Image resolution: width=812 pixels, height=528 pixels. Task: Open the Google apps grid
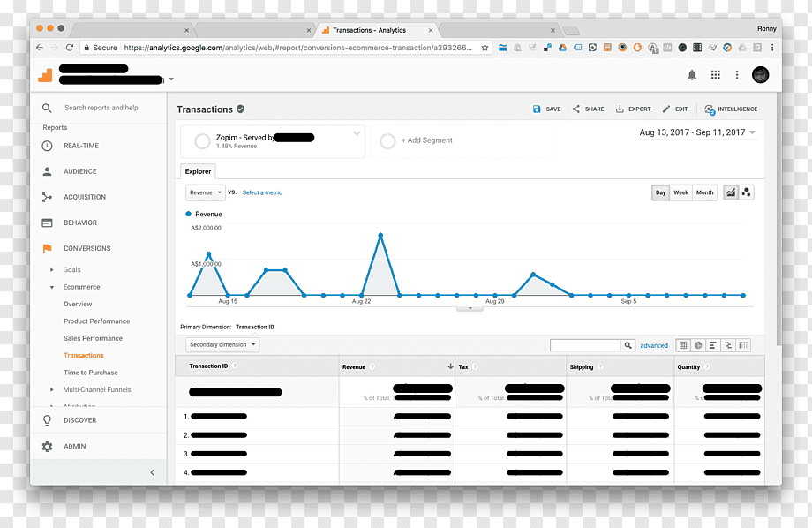(716, 75)
